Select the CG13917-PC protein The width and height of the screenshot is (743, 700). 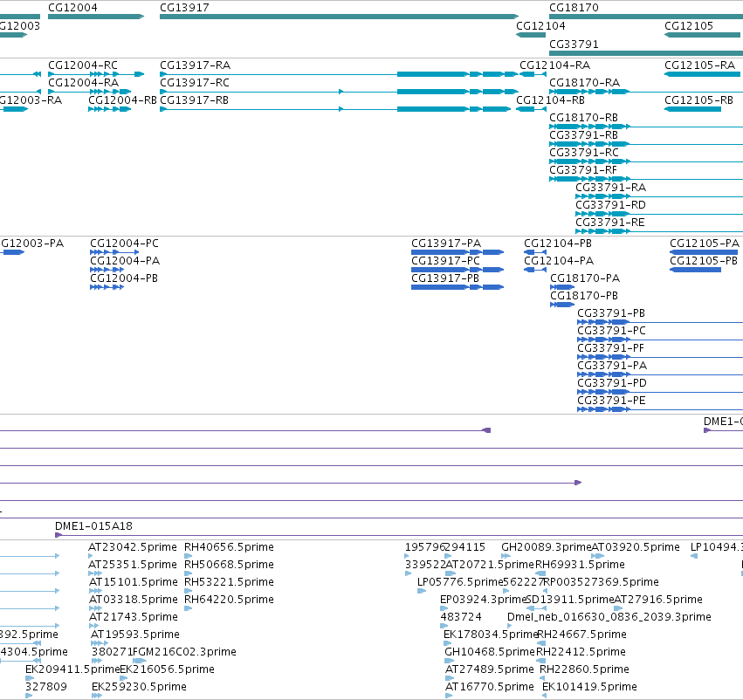point(446,260)
